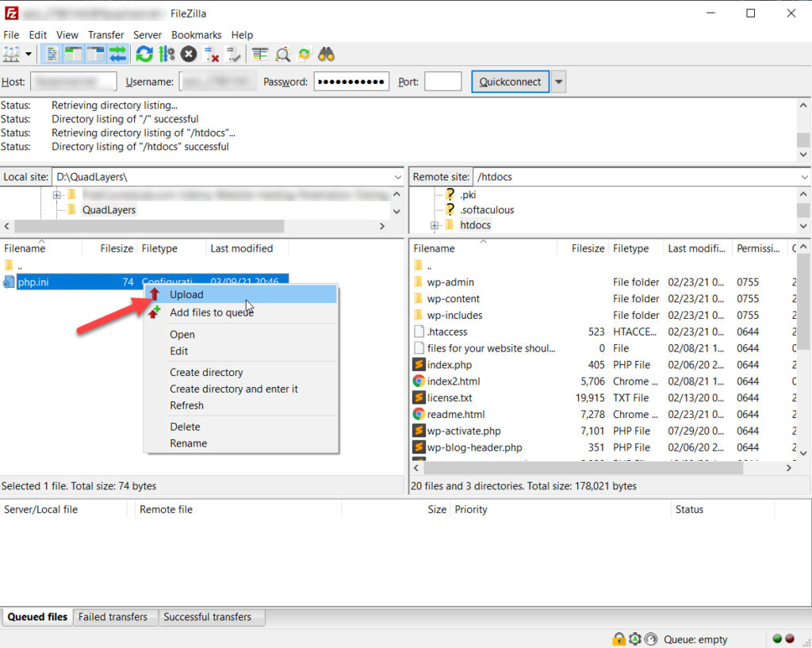Open the Transfer menu
The width and height of the screenshot is (812, 648).
[x=105, y=35]
